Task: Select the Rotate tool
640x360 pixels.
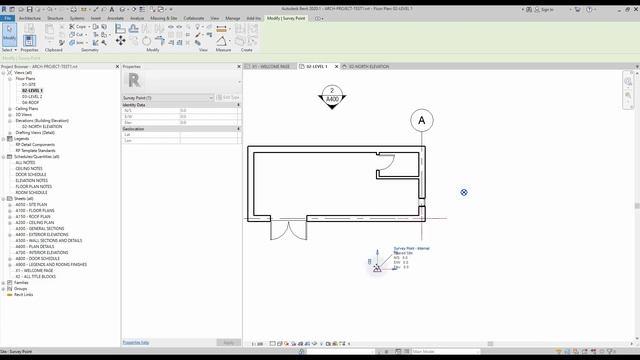Action: pyautogui.click(x=147, y=41)
